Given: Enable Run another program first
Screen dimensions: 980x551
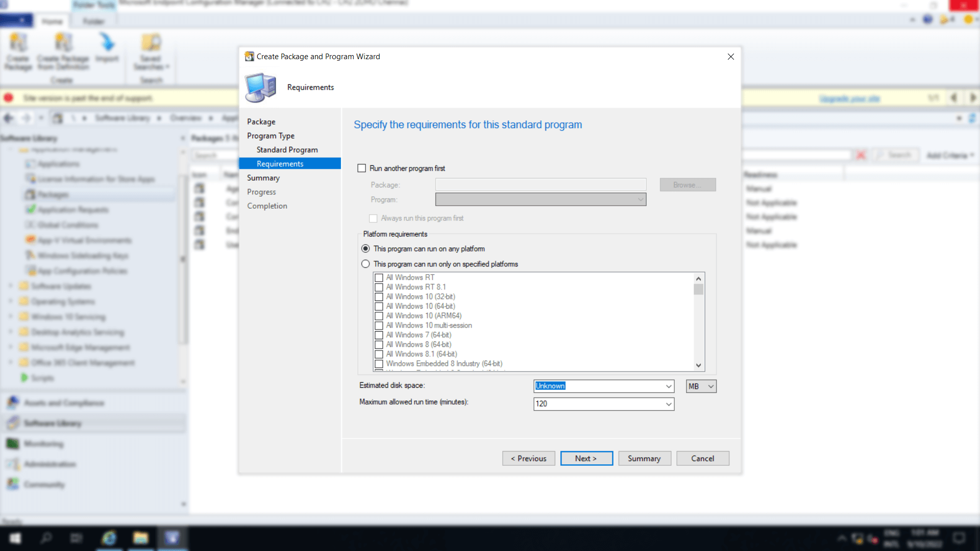Looking at the screenshot, I should click(x=362, y=168).
